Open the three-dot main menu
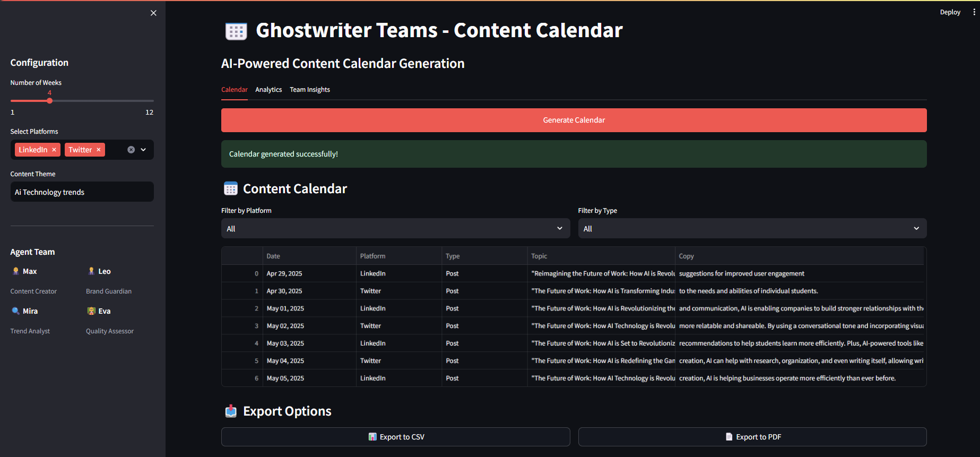 974,12
